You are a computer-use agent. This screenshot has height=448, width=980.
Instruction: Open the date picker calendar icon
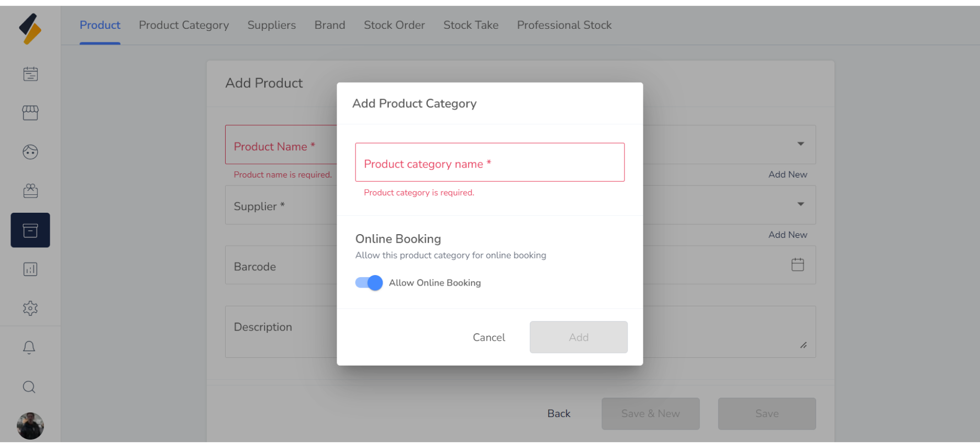click(797, 265)
